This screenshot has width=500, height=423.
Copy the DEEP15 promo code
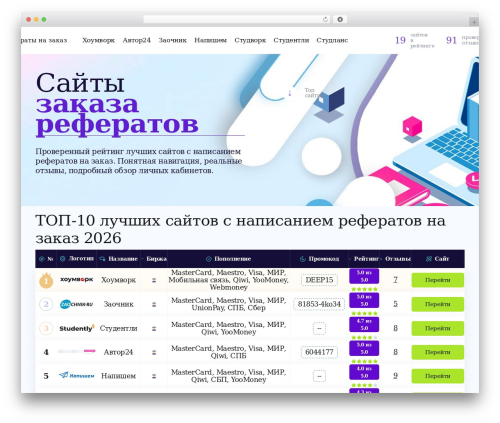pyautogui.click(x=319, y=280)
